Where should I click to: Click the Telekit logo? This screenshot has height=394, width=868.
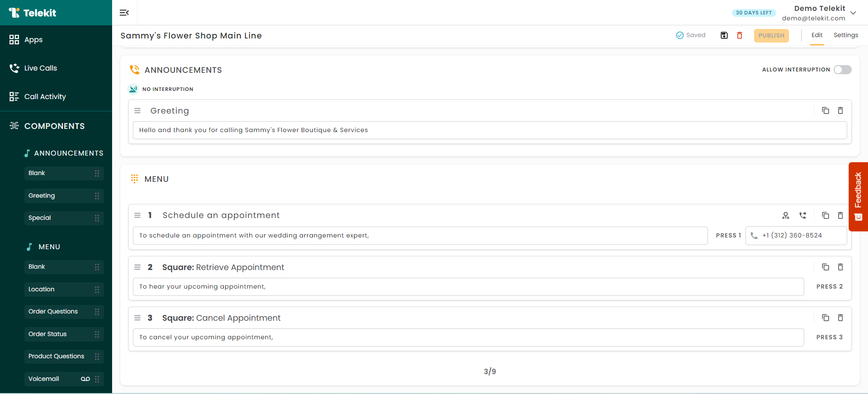(x=33, y=13)
